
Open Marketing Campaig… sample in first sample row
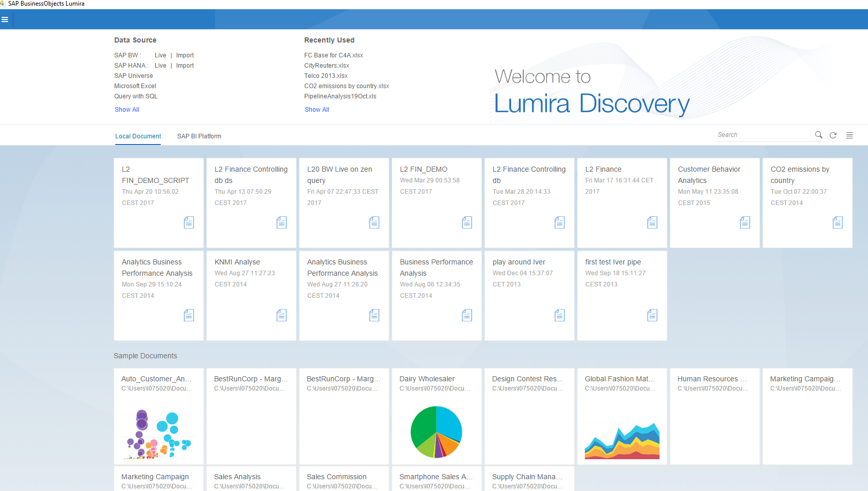click(x=808, y=416)
